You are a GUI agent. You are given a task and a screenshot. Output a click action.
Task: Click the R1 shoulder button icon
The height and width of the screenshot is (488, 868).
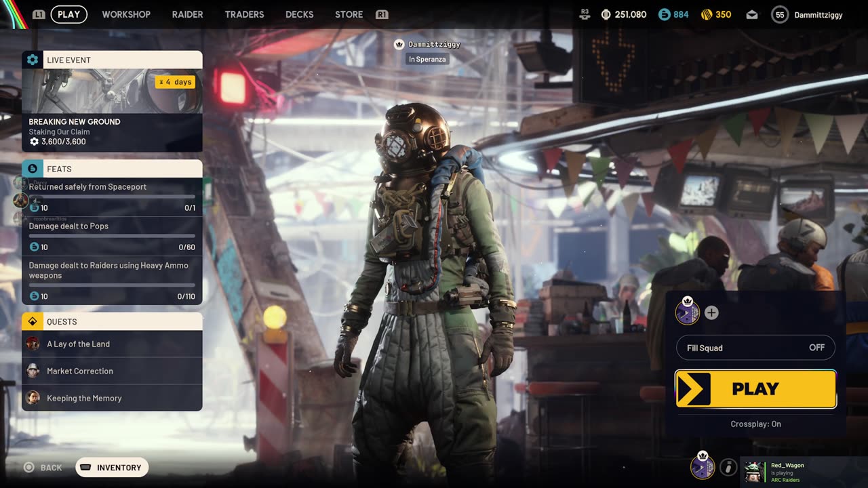coord(382,14)
